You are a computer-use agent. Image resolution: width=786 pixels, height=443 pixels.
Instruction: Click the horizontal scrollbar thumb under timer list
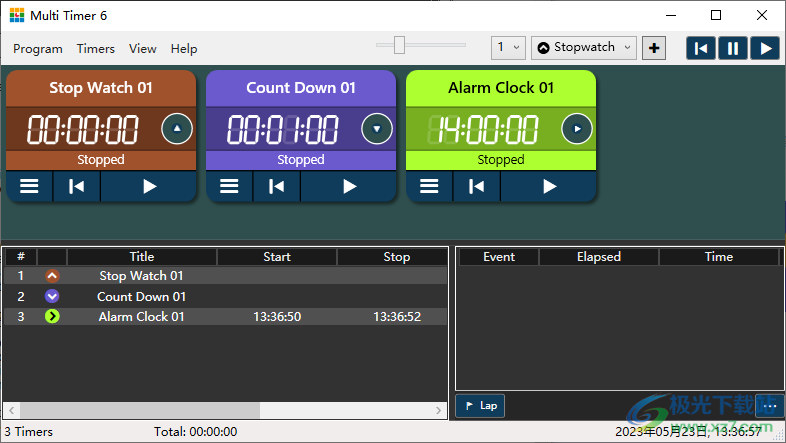[140, 410]
